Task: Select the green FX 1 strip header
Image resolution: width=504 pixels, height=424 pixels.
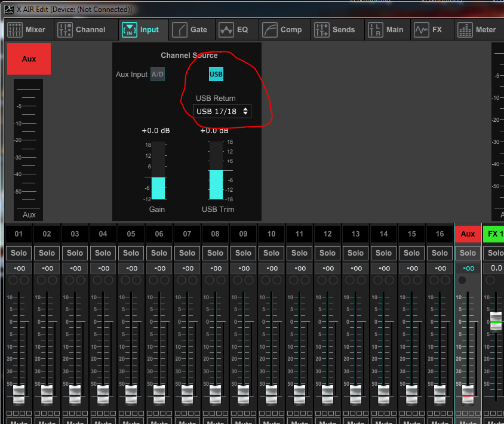Action: [493, 233]
